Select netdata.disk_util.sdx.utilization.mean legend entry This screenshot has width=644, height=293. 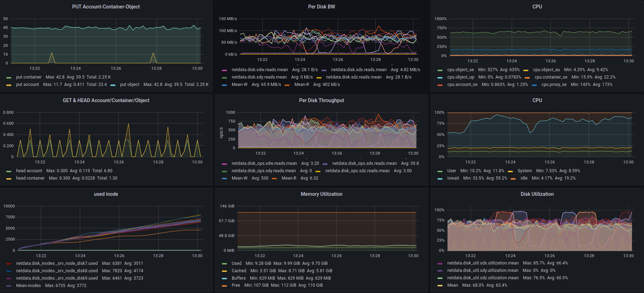(x=483, y=263)
